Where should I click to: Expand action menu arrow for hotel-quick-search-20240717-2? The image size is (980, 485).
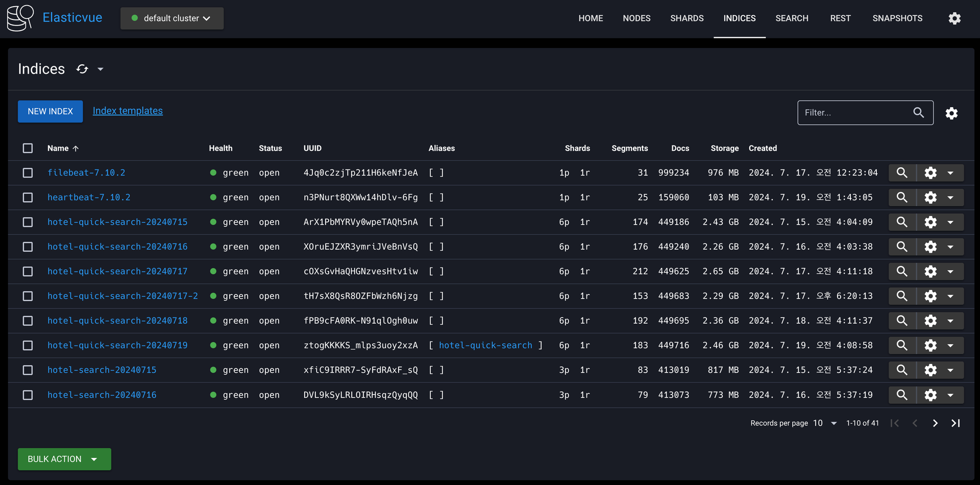coord(950,296)
